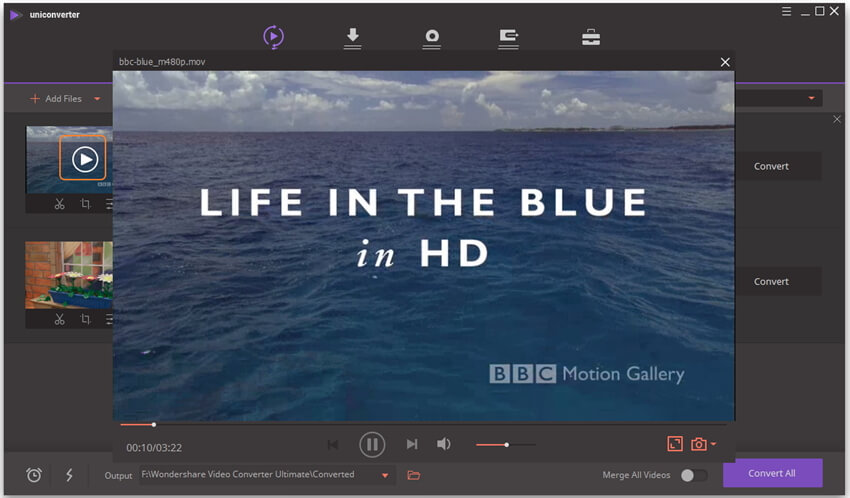Adjust the volume slider
The image size is (850, 498).
click(506, 445)
